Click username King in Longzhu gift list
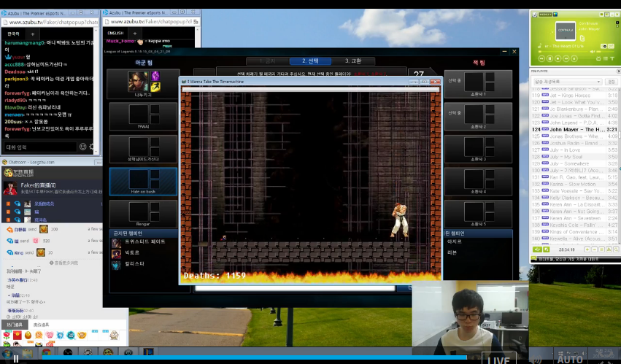Image resolution: width=621 pixels, height=364 pixels. click(x=19, y=252)
